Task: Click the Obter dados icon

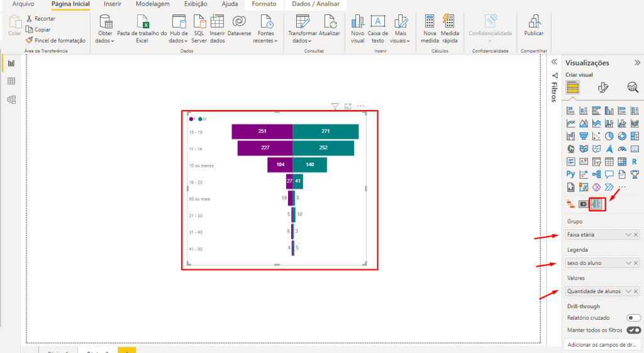Action: click(105, 22)
